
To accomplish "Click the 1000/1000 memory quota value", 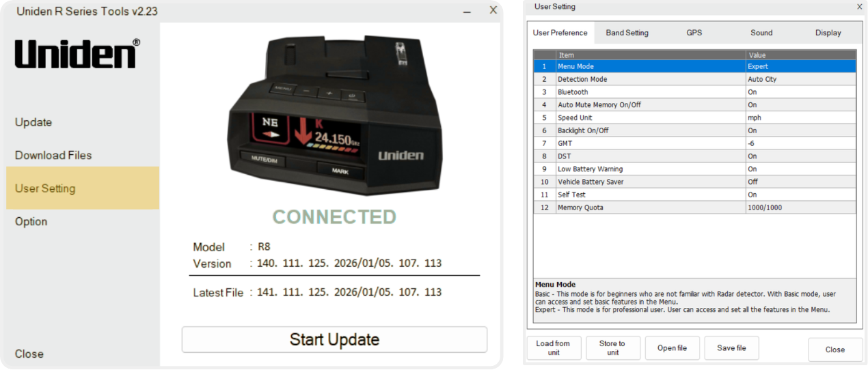I will pos(801,208).
